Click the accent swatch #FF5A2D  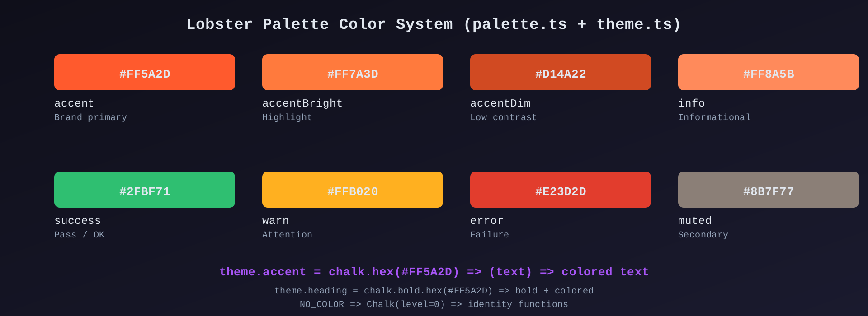click(x=145, y=72)
